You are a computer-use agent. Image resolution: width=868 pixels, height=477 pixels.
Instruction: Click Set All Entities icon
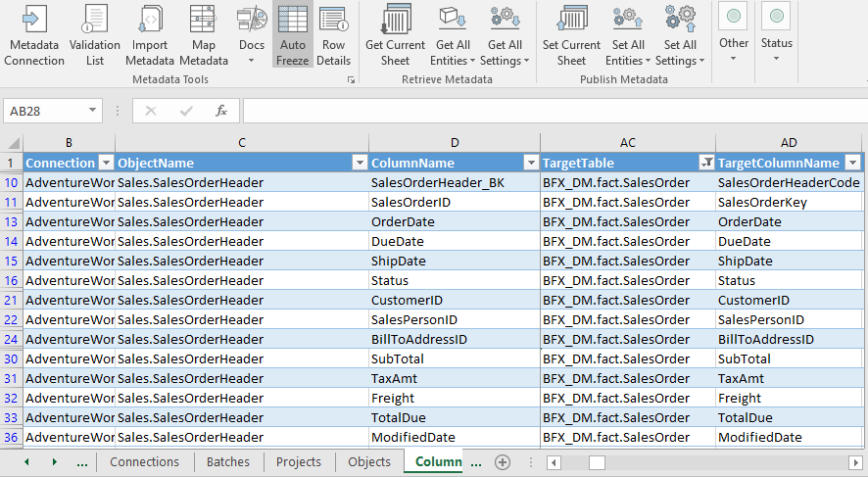coord(628,19)
